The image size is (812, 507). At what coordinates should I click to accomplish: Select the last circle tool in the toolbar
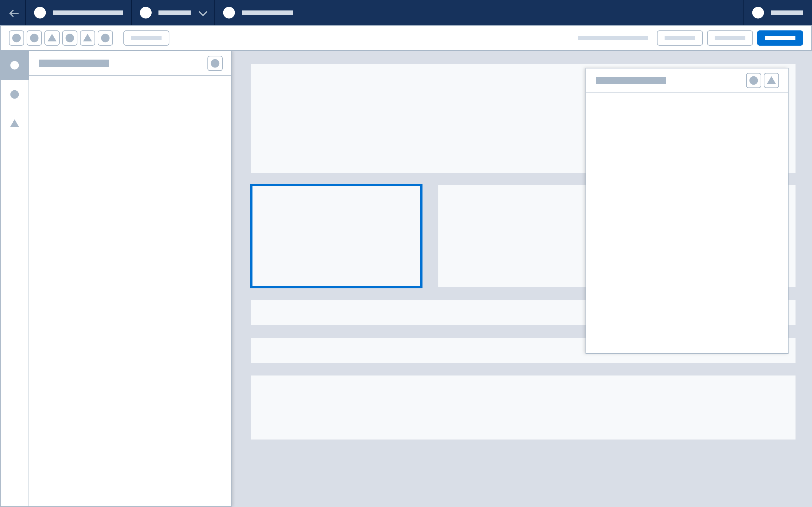(x=106, y=38)
